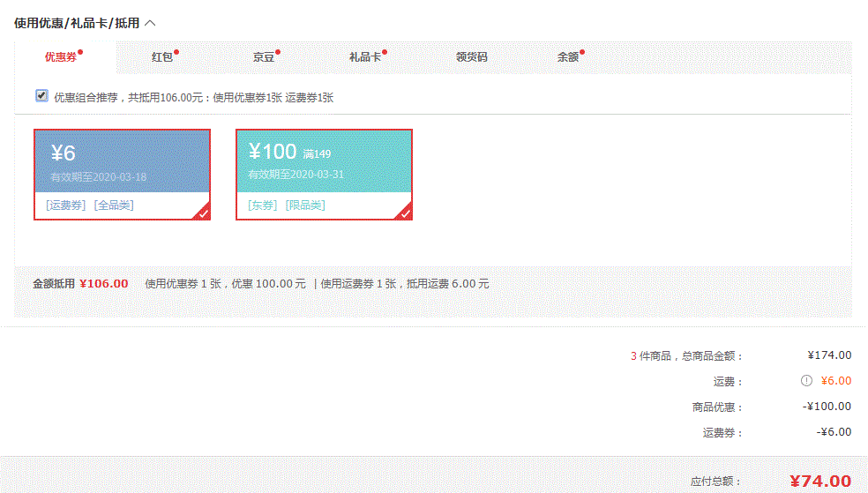
Task: Click the [运费券] tag on the ¥6 coupon
Action: pyautogui.click(x=66, y=205)
